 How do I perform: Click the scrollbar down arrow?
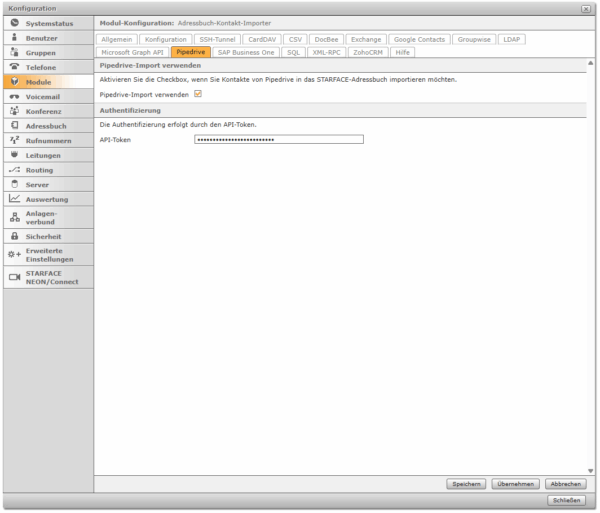point(590,471)
